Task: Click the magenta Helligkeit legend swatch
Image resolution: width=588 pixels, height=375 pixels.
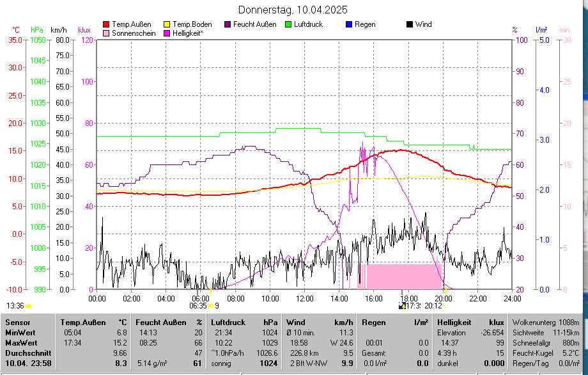Action: (x=167, y=33)
